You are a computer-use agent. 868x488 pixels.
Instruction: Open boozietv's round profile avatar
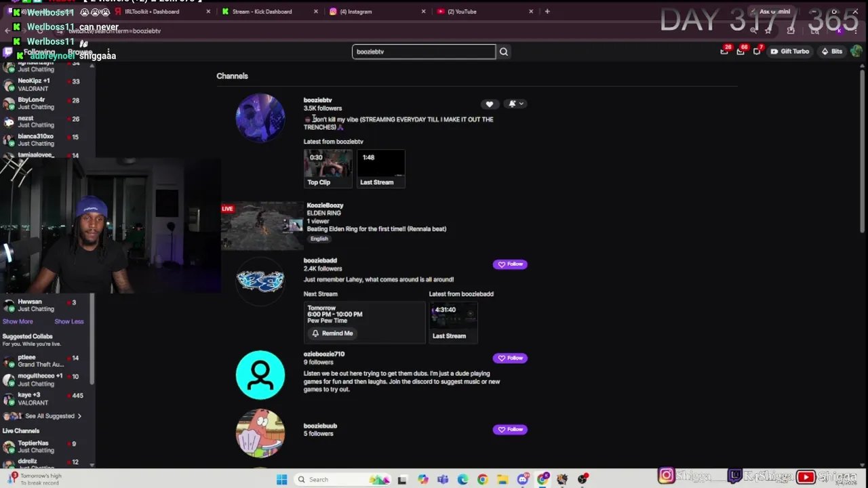pyautogui.click(x=260, y=118)
